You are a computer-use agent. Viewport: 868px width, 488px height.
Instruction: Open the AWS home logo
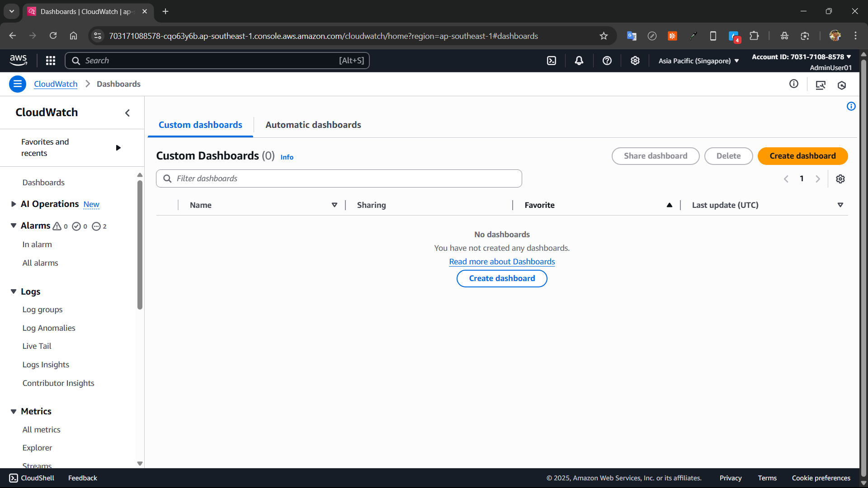(x=18, y=60)
